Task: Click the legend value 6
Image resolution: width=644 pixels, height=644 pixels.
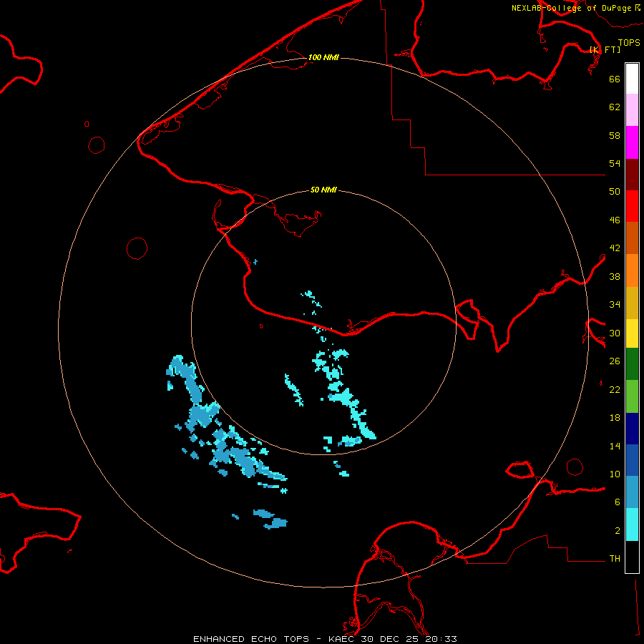Action: tap(618, 502)
